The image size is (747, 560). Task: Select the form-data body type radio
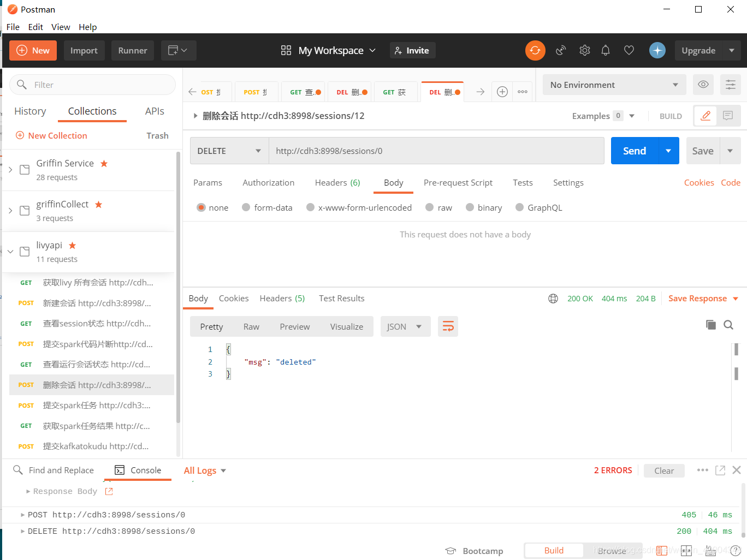[246, 207]
